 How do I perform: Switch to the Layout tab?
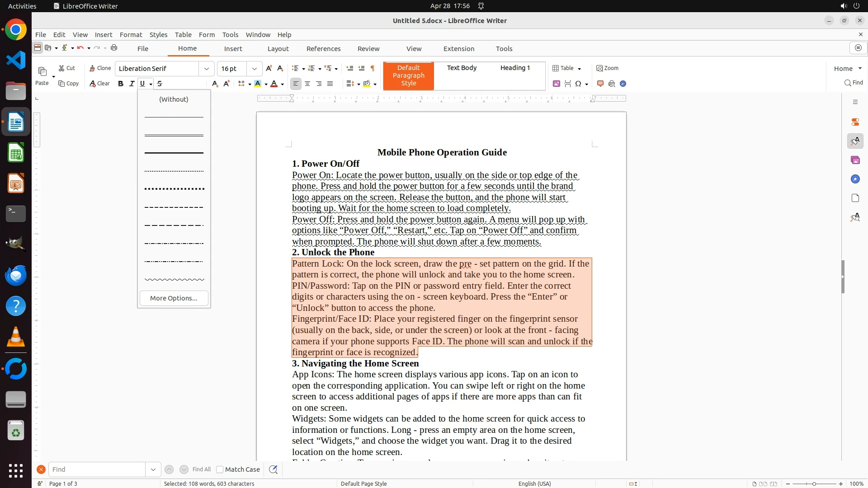pos(278,49)
